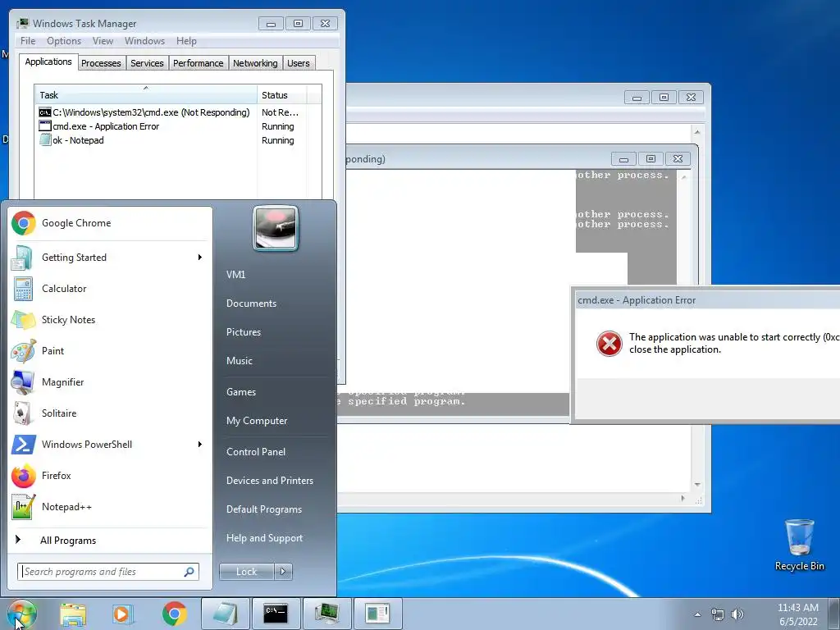Sort by Task column header
840x630 pixels.
(145, 95)
